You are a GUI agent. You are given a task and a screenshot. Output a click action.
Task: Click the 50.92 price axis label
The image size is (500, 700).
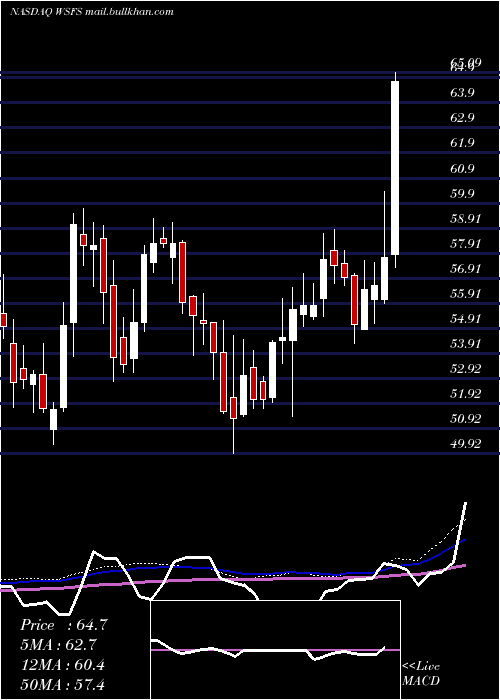tap(467, 419)
